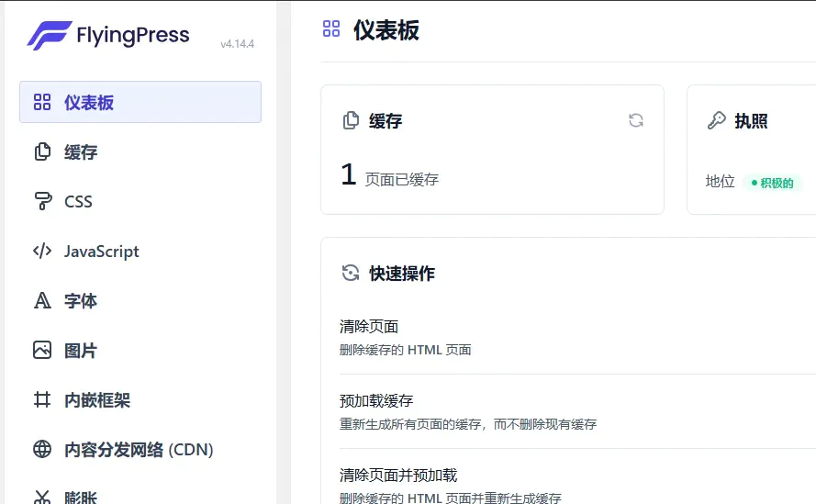The width and height of the screenshot is (816, 504).
Task: Click the refresh icon in the 缓存 card
Action: point(636,121)
